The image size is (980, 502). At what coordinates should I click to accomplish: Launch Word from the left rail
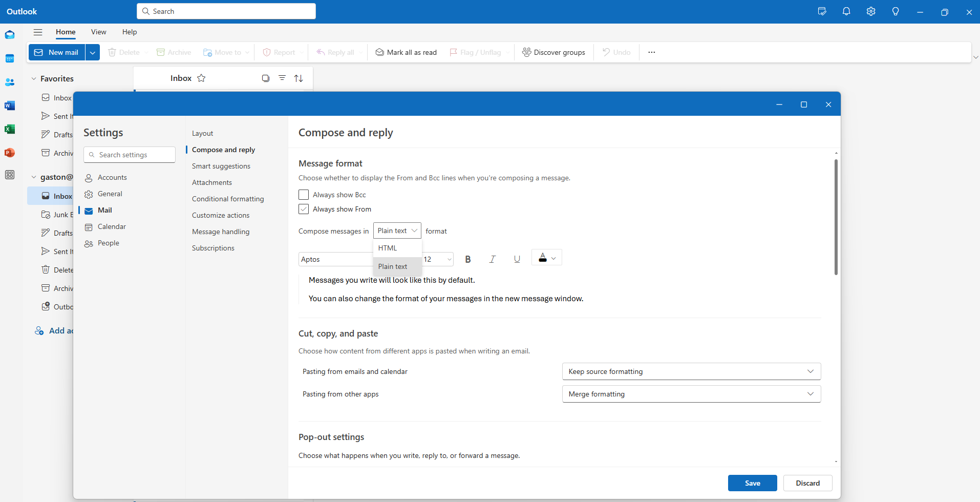(10, 106)
